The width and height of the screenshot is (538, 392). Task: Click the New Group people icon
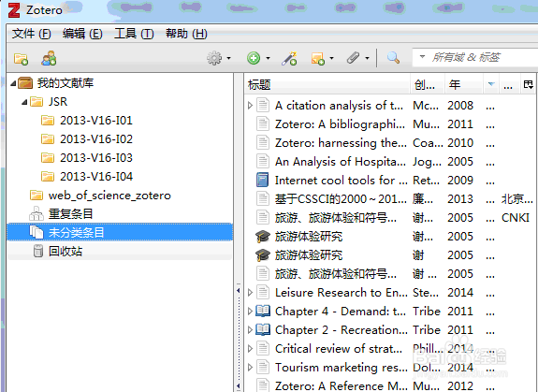click(x=49, y=58)
